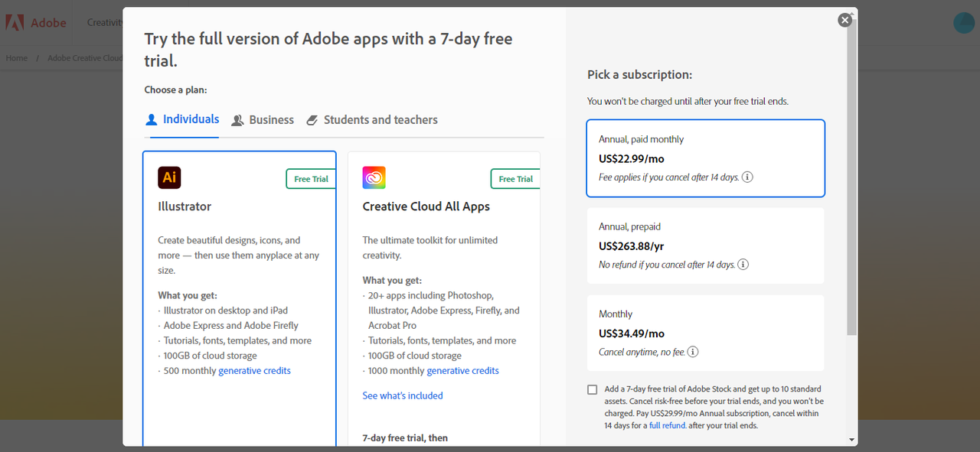
Task: Click the Creative Cloud rainbow app icon
Action: [374, 177]
